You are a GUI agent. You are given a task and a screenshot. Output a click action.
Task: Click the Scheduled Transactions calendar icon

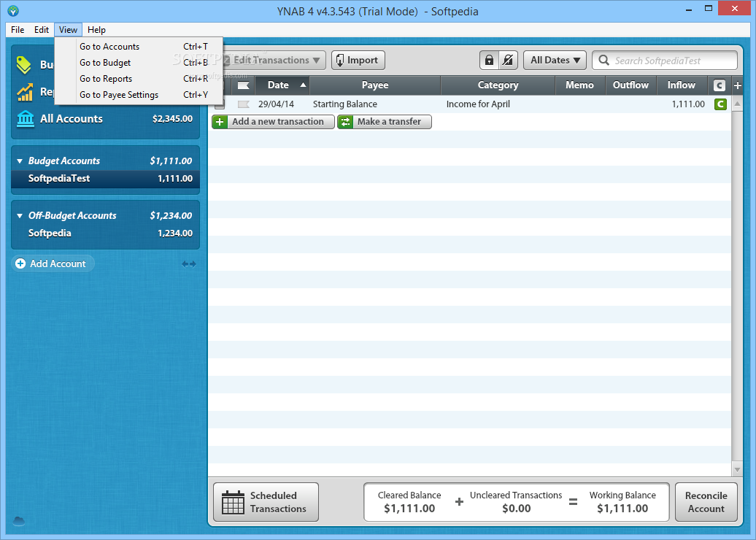233,502
